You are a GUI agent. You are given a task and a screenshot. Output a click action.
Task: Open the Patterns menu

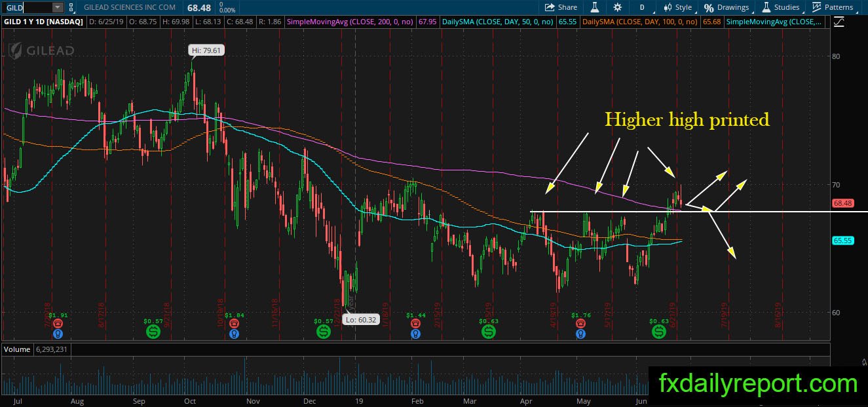(x=833, y=7)
